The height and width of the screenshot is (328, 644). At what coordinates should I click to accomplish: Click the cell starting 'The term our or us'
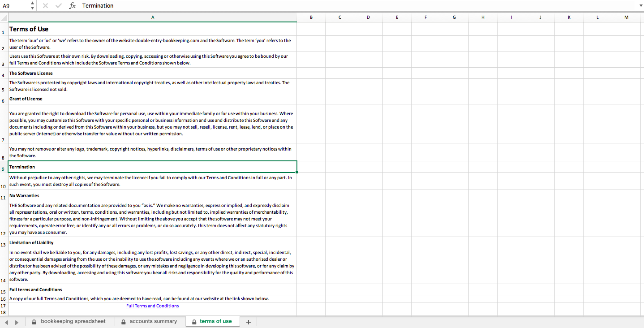153,44
